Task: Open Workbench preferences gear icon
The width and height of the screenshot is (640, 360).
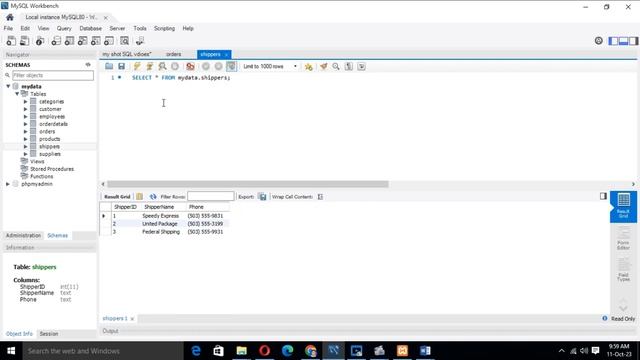Action: coord(598,40)
